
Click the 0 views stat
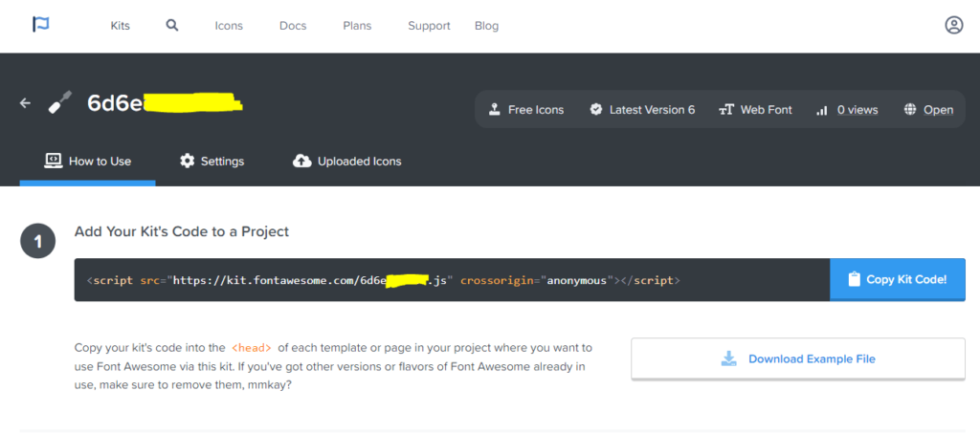(x=846, y=110)
